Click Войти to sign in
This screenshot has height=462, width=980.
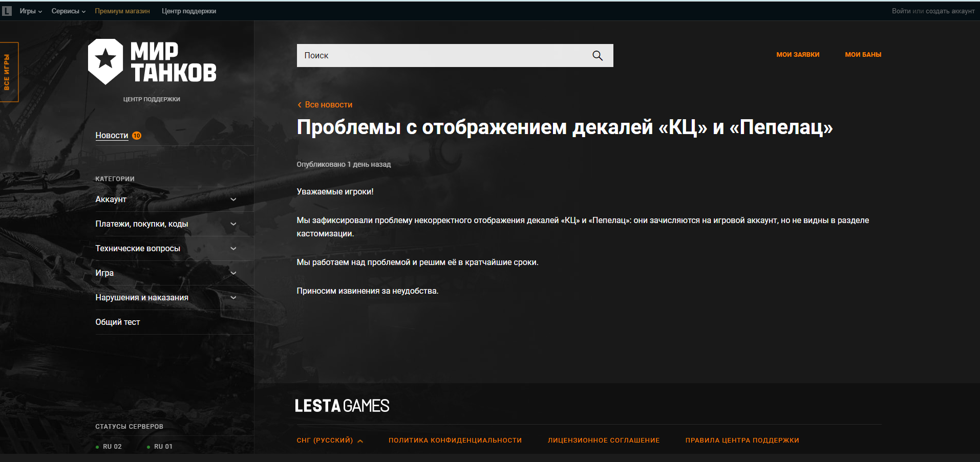point(901,11)
